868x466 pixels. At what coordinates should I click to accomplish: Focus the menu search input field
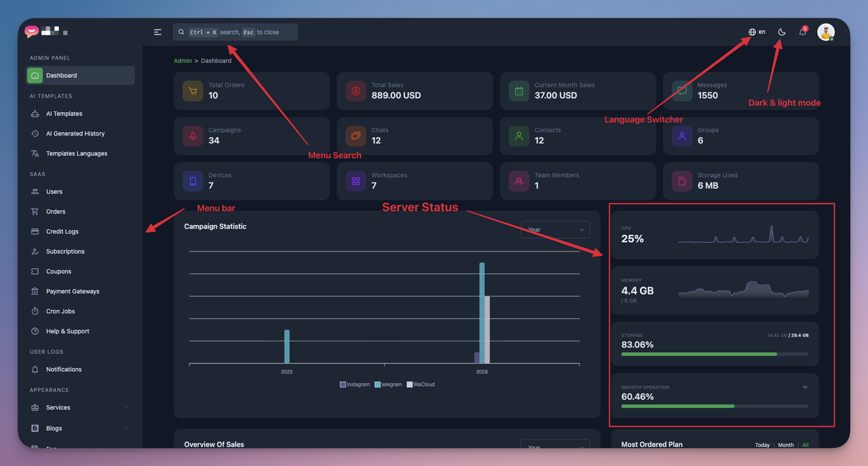(235, 32)
